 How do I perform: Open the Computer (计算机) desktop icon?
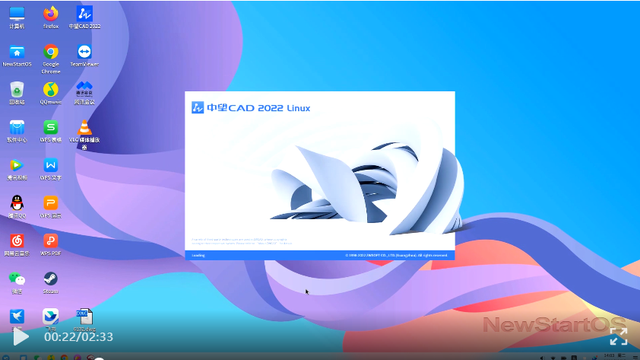point(17,18)
